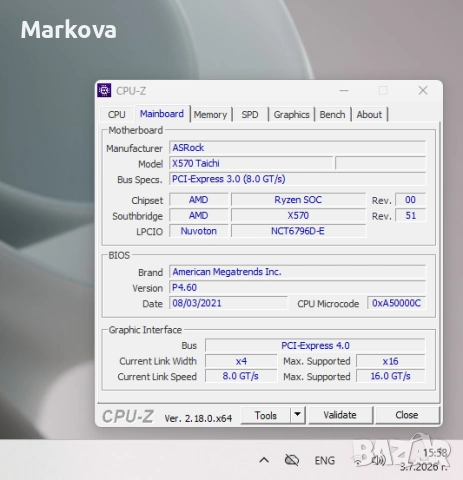Click the cloud sync off tray icon
The image size is (463, 480).
coord(292,460)
